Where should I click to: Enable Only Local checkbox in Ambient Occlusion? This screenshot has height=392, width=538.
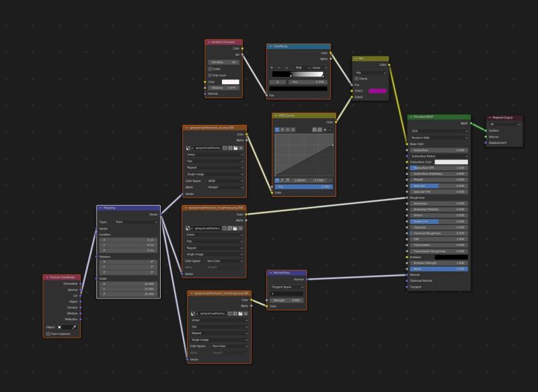click(210, 75)
